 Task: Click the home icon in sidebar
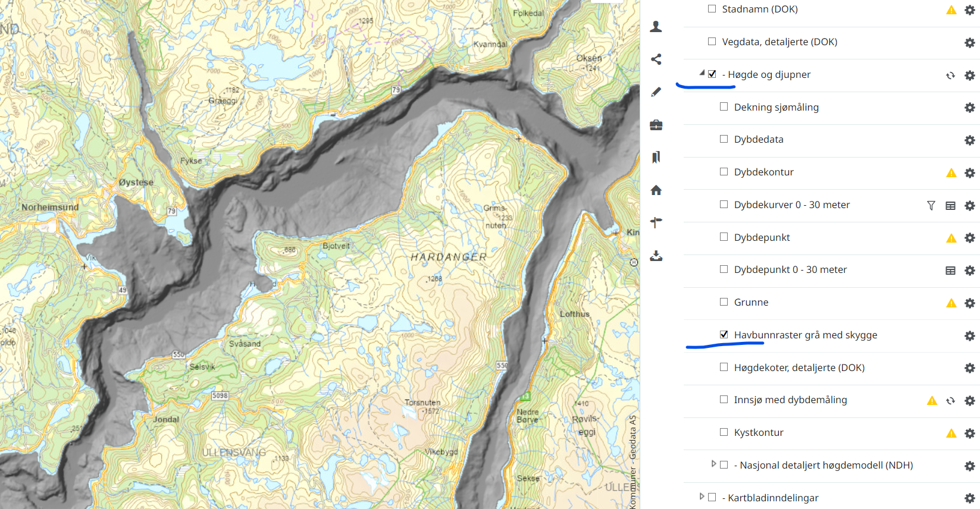[x=656, y=190]
